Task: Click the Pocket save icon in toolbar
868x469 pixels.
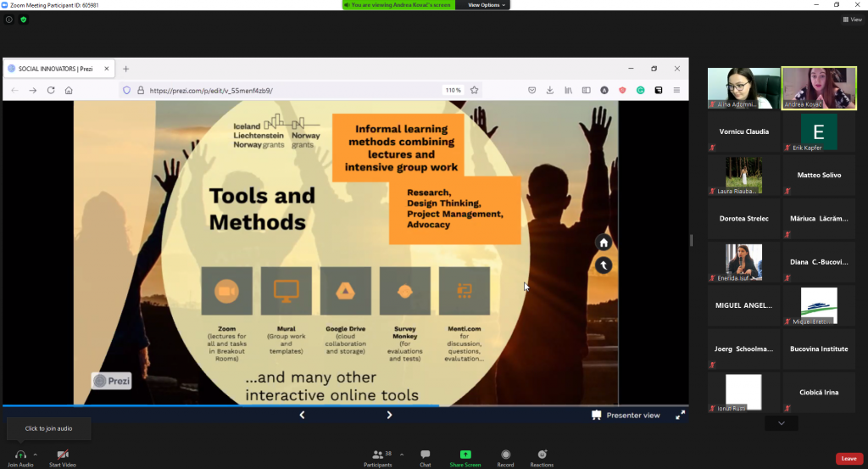Action: pyautogui.click(x=532, y=90)
